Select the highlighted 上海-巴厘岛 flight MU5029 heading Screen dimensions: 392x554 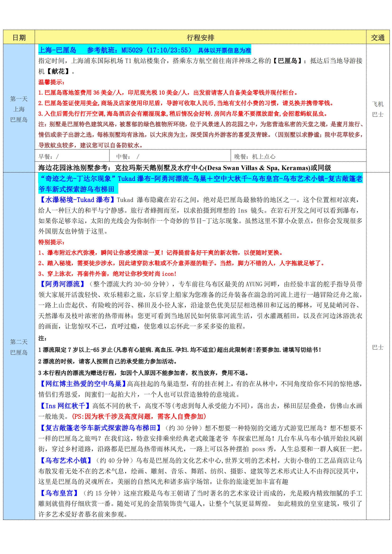click(144, 50)
